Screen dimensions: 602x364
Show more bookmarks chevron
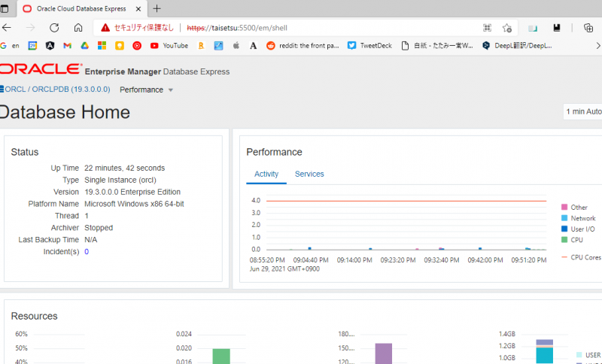click(x=597, y=46)
